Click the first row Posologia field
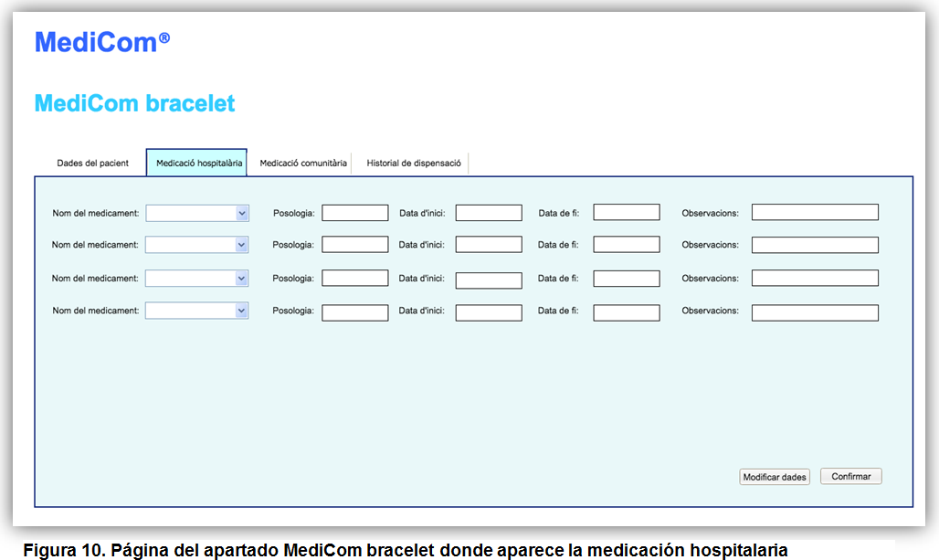Viewport: 939px width, 560px height. 355,213
